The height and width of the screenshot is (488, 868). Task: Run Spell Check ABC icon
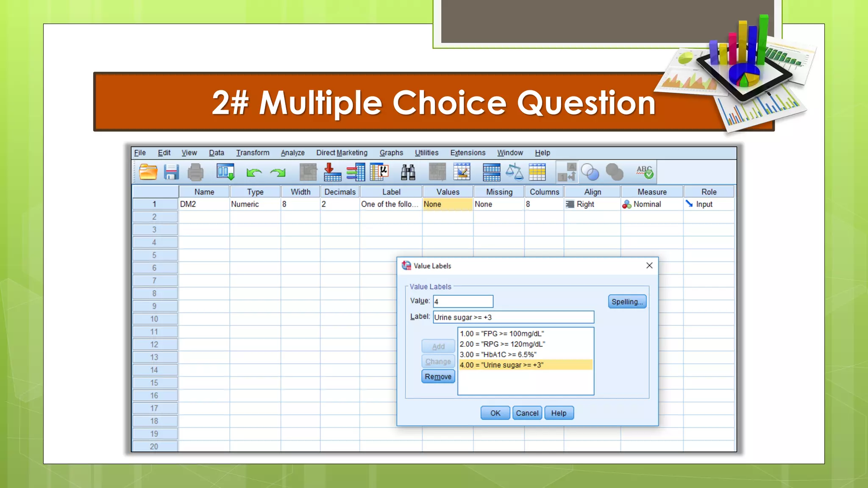coord(645,172)
